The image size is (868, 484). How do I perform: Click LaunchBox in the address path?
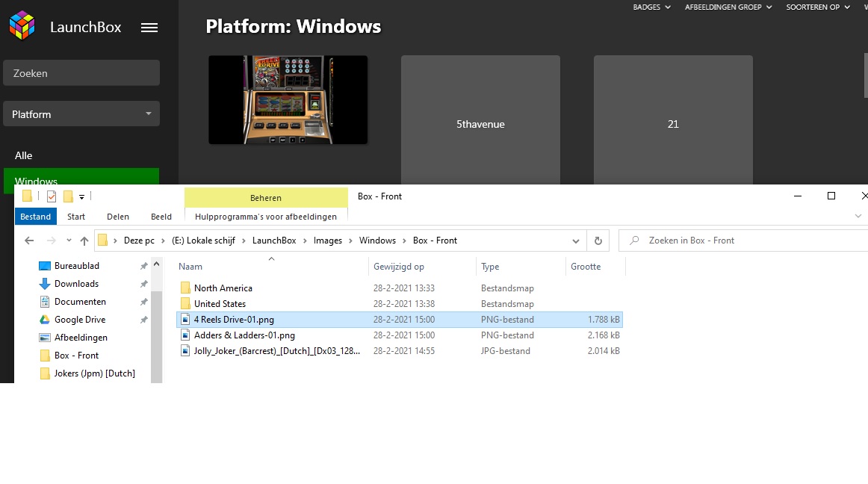tap(274, 241)
